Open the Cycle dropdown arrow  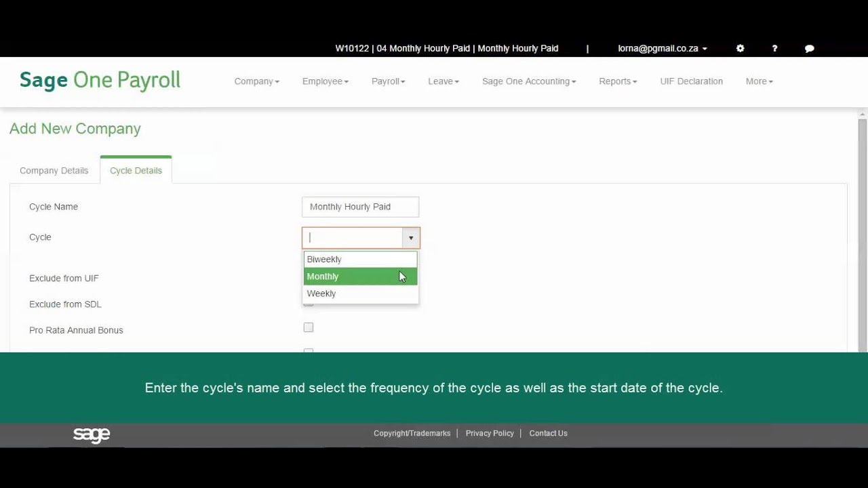point(411,238)
